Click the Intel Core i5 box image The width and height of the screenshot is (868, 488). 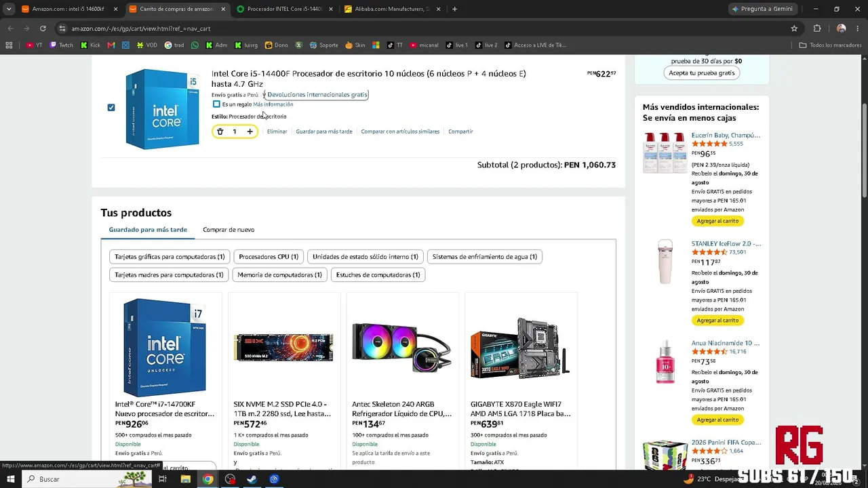(x=162, y=109)
